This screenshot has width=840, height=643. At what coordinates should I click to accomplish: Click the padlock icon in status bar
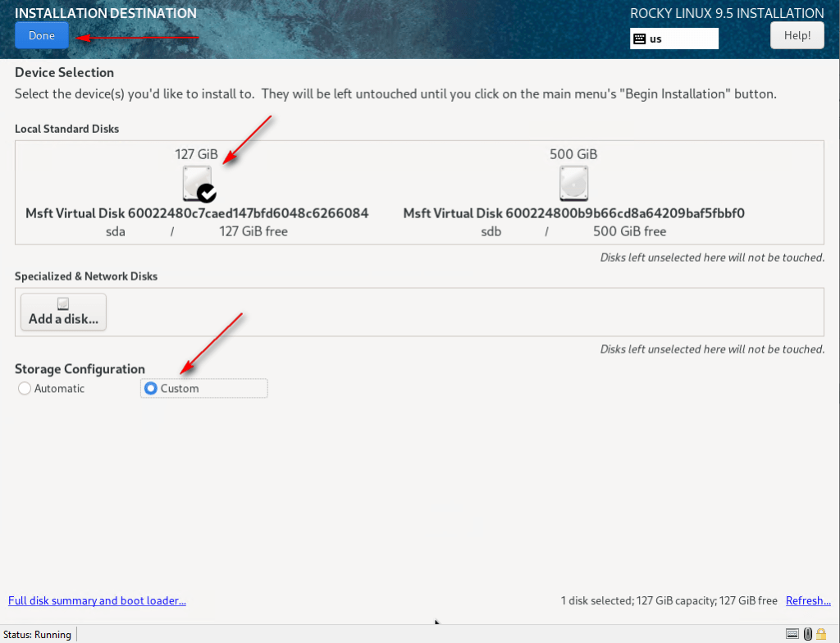(x=821, y=634)
